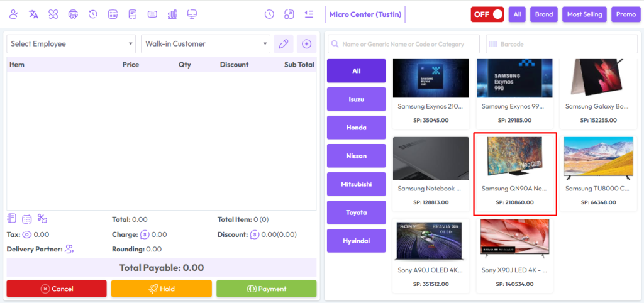Select the Promo filter button
The width and height of the screenshot is (644, 303).
click(x=626, y=14)
